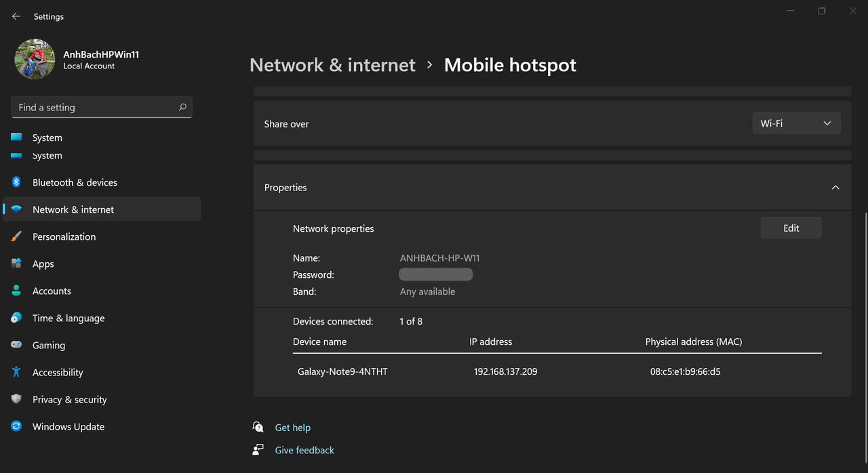Click the Privacy & security shield icon
Screen dimensions: 868x473
(x=16, y=399)
